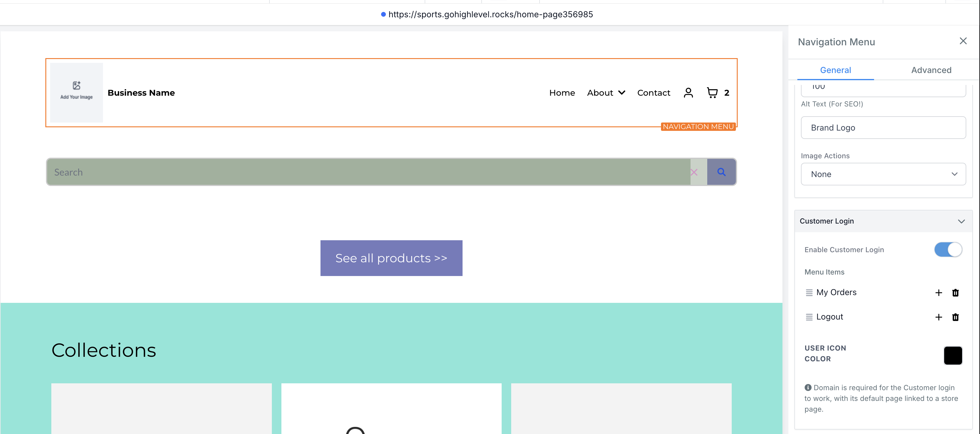Screen dimensions: 980x434
Task: Click the user account icon in navigation
Action: (x=688, y=93)
